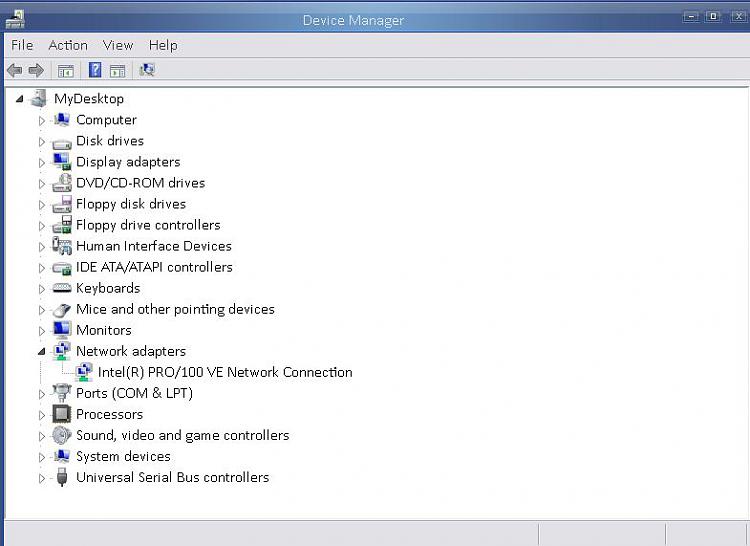Expand the Human Interface Devices arrow
This screenshot has height=546, width=750.
(42, 247)
